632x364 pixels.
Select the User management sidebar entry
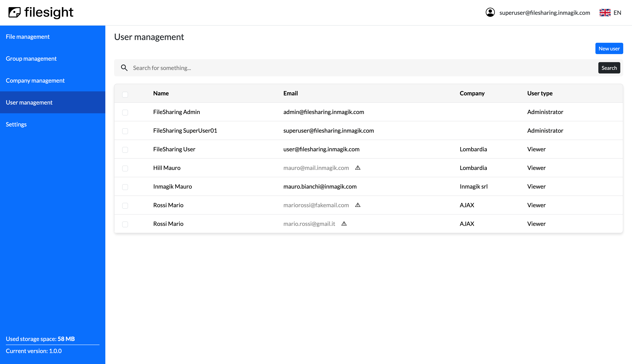point(29,102)
